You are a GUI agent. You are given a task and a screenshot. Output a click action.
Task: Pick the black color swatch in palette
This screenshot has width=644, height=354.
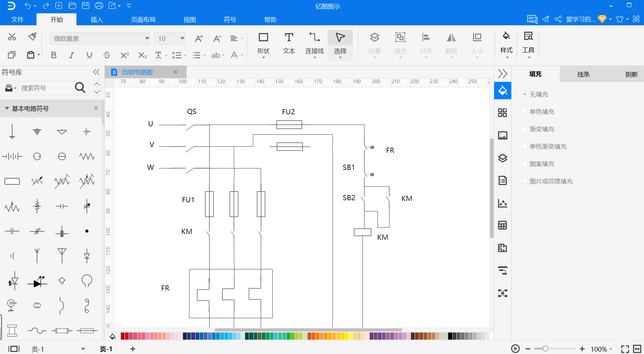450,336
